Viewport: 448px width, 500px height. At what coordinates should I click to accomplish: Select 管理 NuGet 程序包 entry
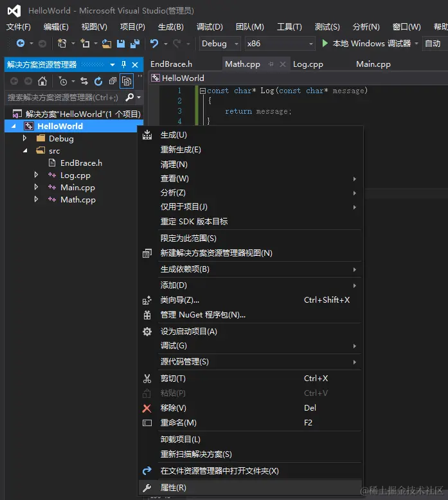[250, 315]
